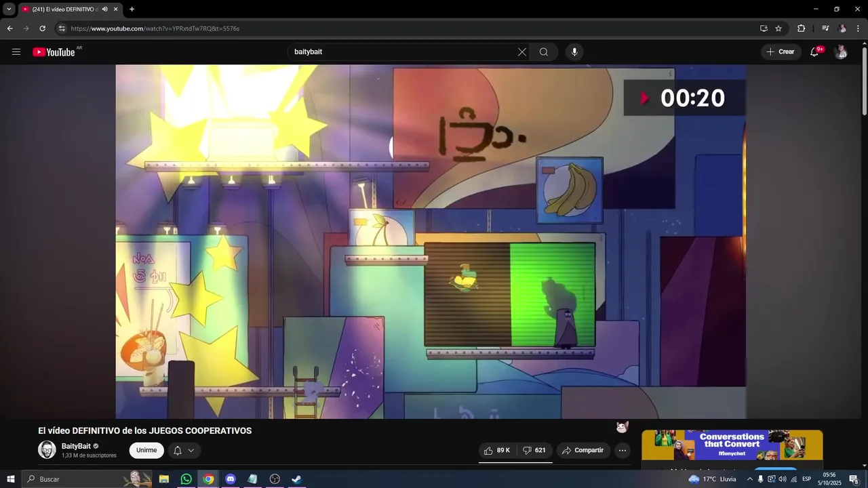Click the install app icon in address bar
Image resolution: width=868 pixels, height=488 pixels.
[764, 28]
